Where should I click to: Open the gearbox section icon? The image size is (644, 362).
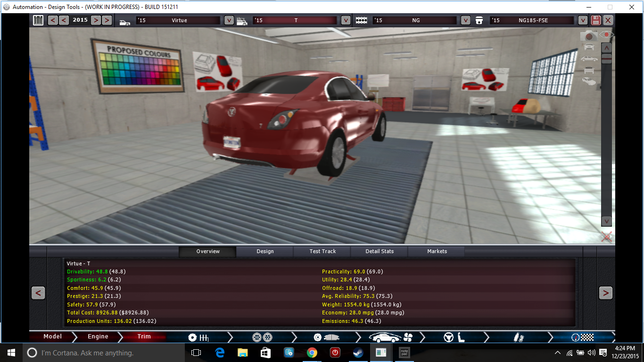pos(198,337)
